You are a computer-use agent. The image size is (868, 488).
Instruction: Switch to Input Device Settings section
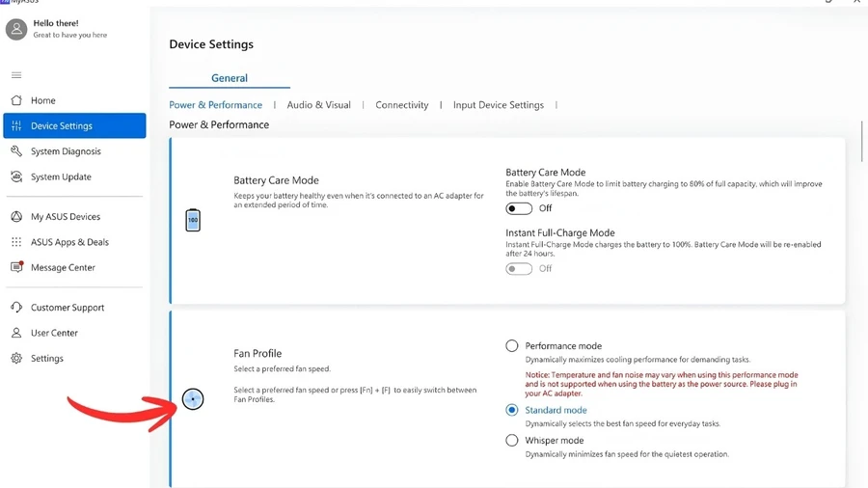[499, 105]
